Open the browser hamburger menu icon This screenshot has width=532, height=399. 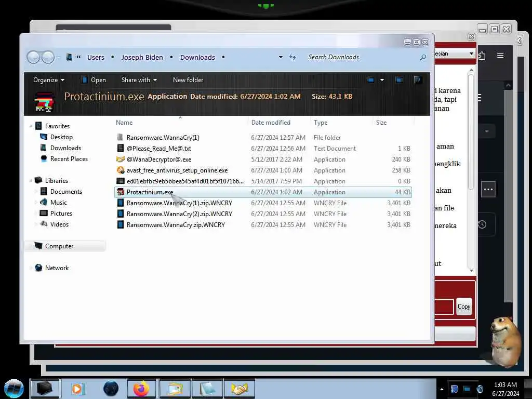[500, 55]
